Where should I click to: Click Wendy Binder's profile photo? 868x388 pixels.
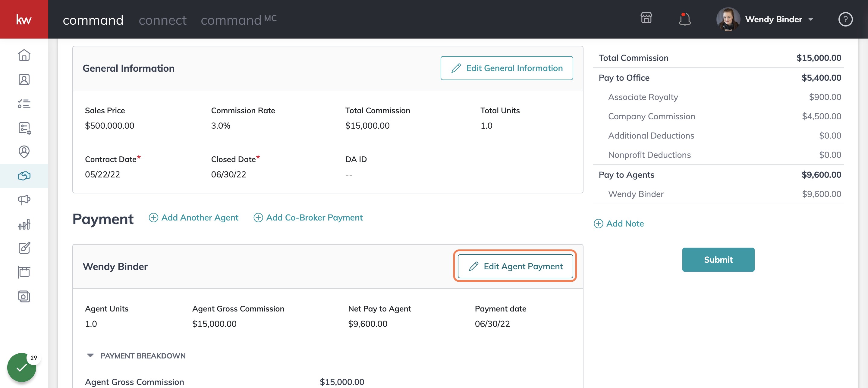[728, 19]
